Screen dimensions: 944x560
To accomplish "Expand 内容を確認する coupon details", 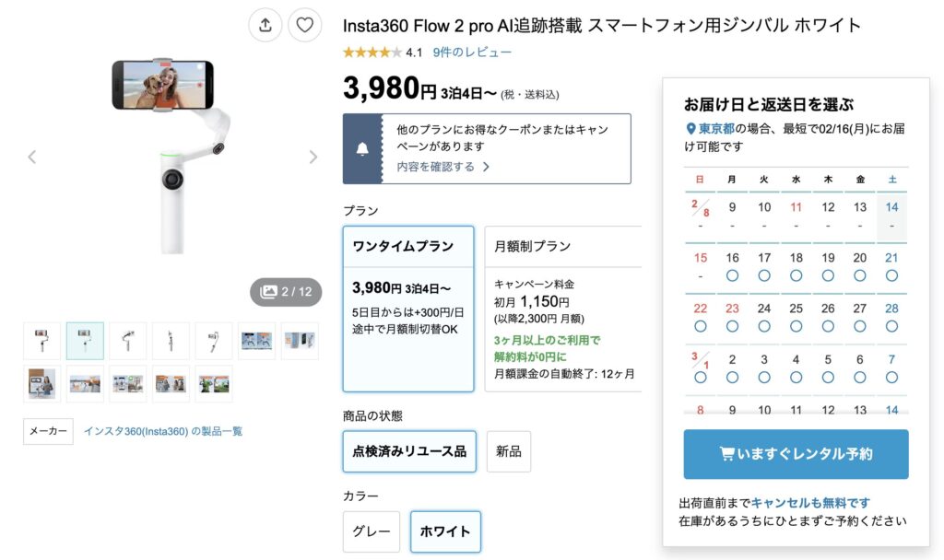I will point(443,167).
